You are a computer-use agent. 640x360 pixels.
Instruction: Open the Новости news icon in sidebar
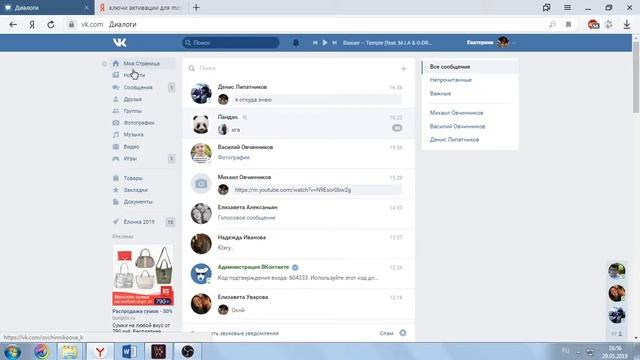coord(116,75)
